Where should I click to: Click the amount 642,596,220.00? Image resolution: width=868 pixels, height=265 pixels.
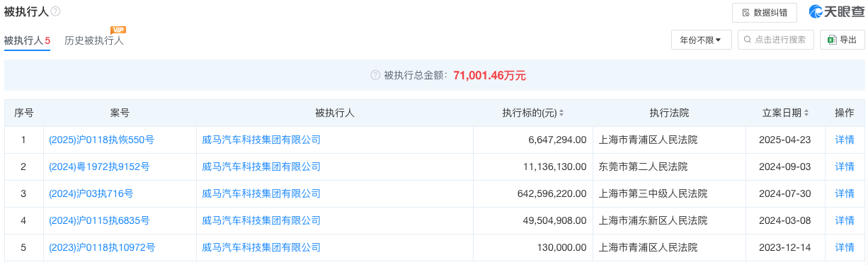[552, 193]
